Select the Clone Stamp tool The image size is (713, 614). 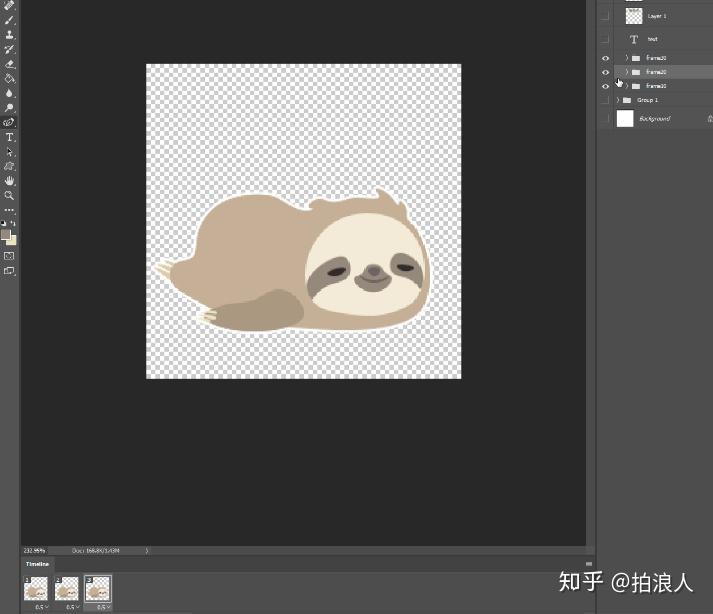click(x=10, y=34)
